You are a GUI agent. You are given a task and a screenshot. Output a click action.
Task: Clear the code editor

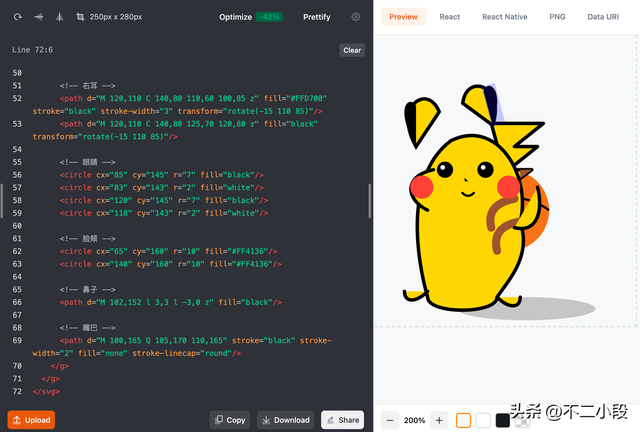pos(352,50)
